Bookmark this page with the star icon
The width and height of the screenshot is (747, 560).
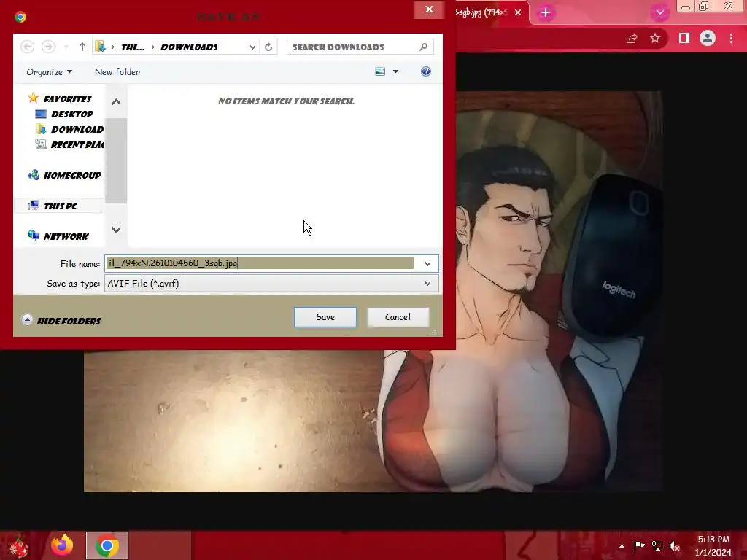point(655,38)
